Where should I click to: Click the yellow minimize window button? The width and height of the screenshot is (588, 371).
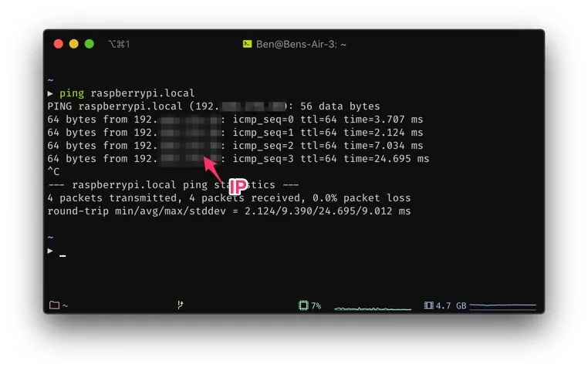[74, 44]
